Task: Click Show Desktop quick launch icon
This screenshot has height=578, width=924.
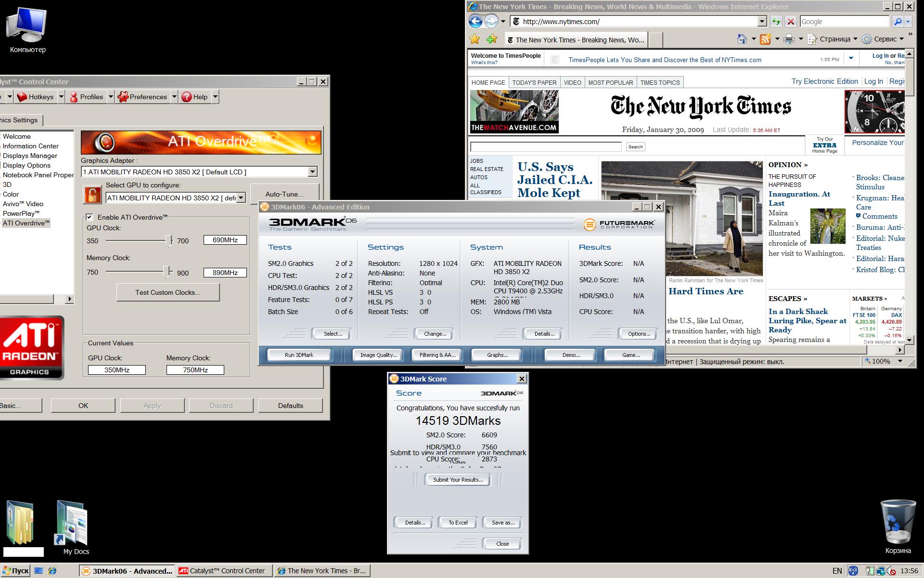Action: 39,571
